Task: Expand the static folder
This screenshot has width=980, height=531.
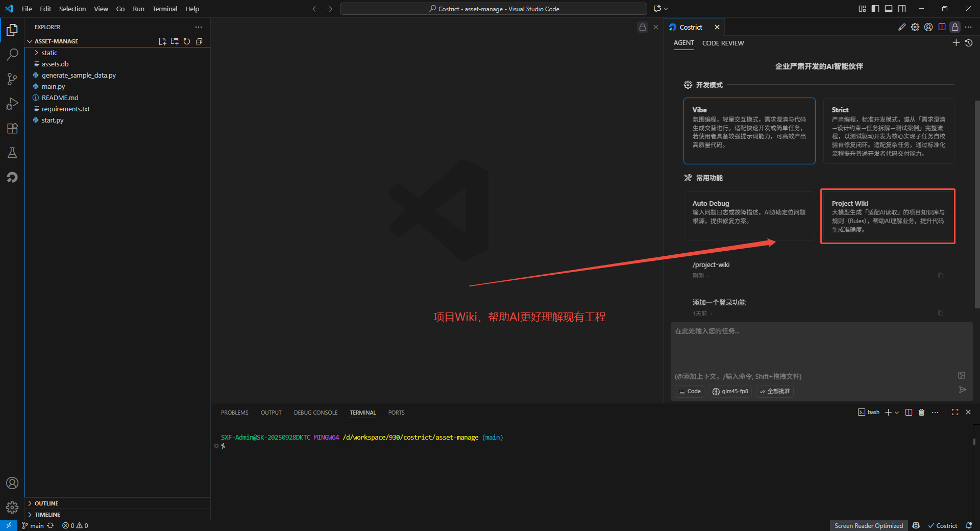Action: (50, 53)
